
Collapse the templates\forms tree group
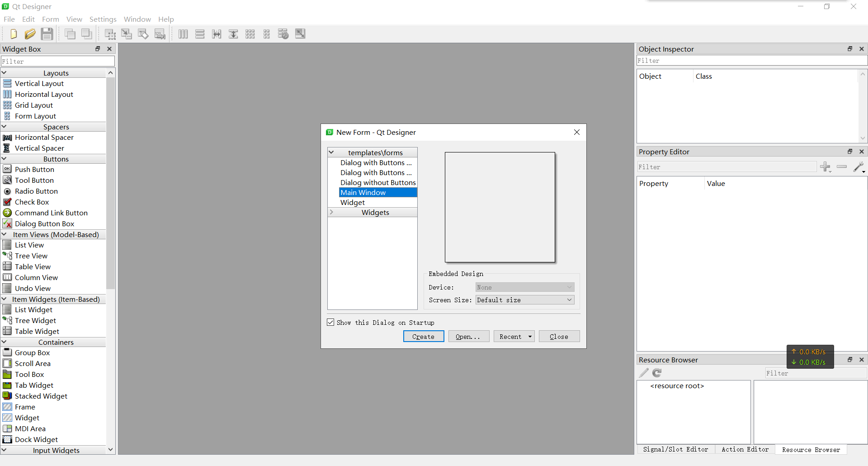(x=331, y=152)
